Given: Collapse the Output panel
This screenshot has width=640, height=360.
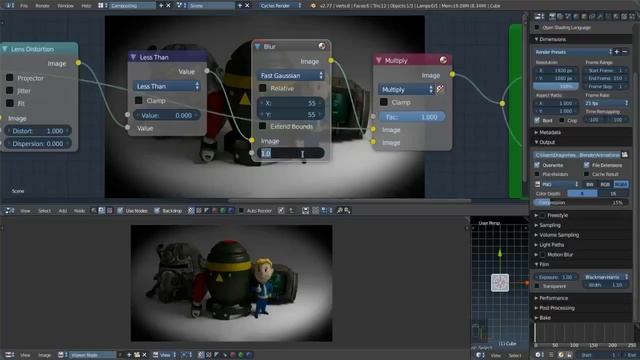Looking at the screenshot, I should tap(536, 142).
